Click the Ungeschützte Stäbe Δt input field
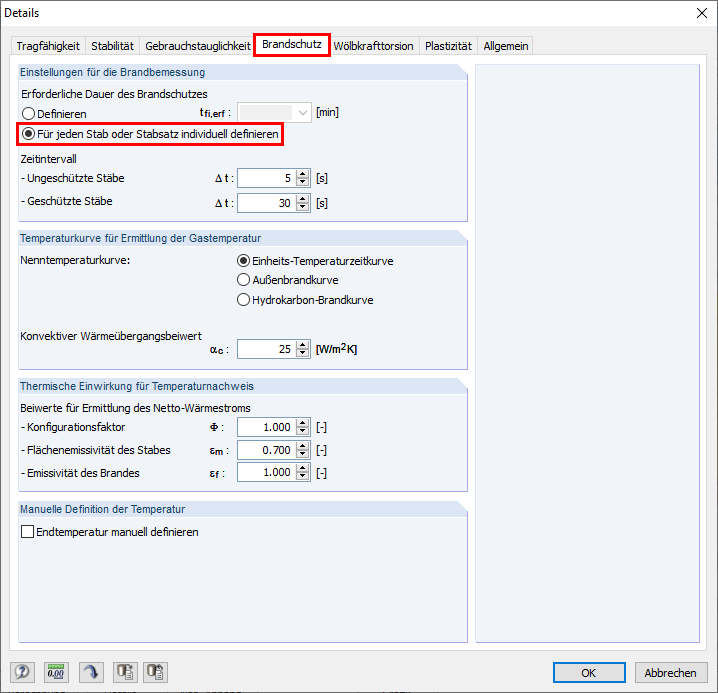718x693 pixels. pos(267,178)
